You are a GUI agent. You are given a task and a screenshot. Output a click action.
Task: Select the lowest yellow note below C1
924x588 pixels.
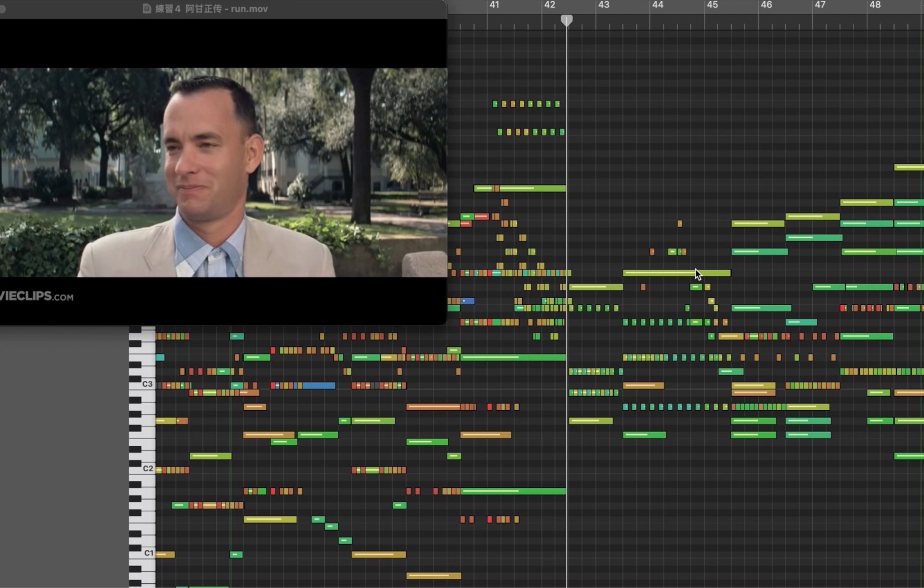click(x=434, y=576)
